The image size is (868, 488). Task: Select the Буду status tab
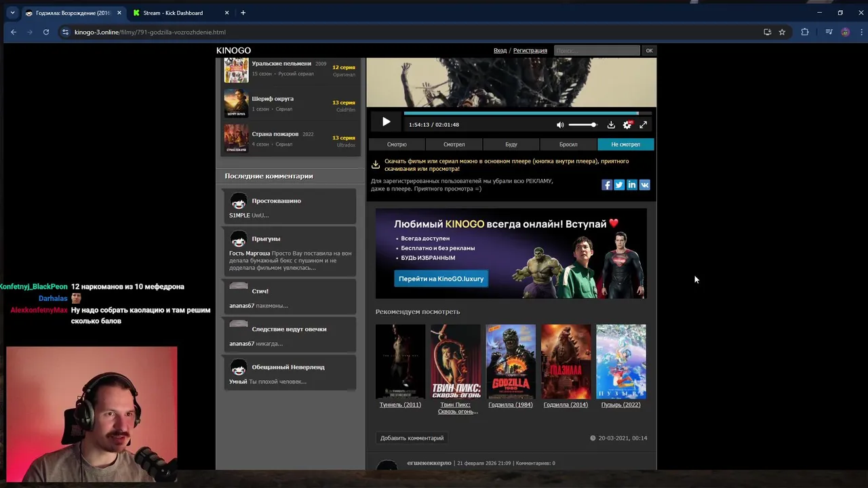pos(511,144)
